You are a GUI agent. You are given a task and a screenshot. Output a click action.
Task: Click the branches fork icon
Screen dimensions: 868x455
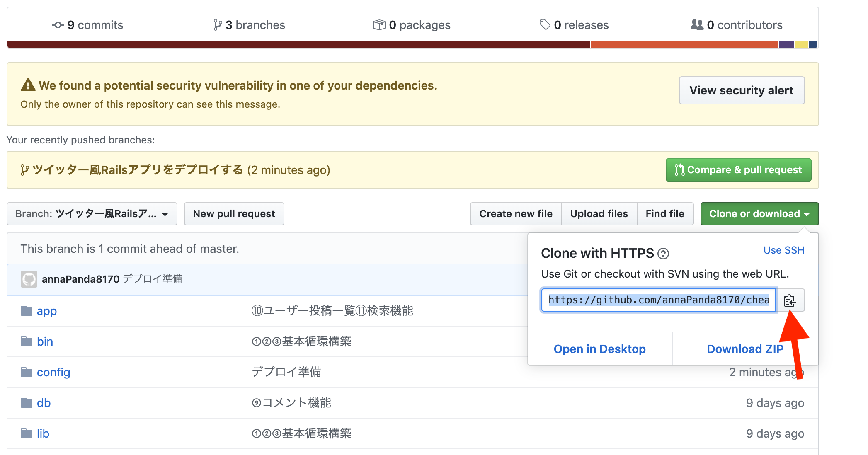click(x=217, y=25)
